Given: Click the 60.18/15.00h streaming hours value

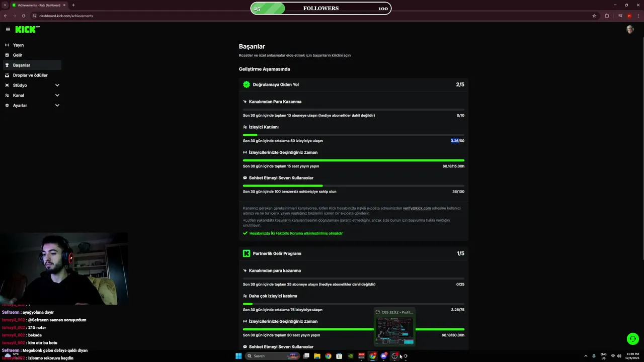Looking at the screenshot, I should tap(453, 166).
